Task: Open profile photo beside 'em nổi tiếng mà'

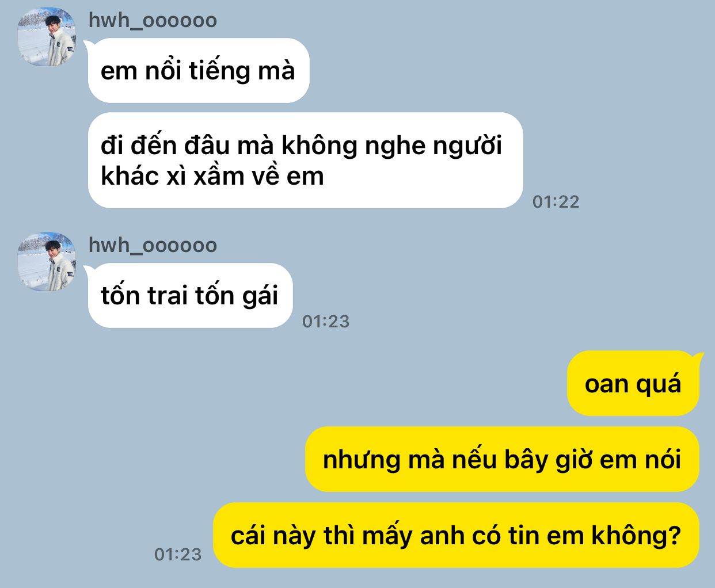Action: click(x=47, y=37)
